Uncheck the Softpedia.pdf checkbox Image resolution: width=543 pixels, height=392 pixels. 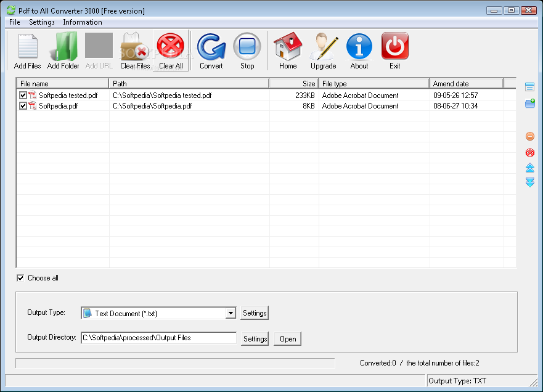(x=23, y=105)
